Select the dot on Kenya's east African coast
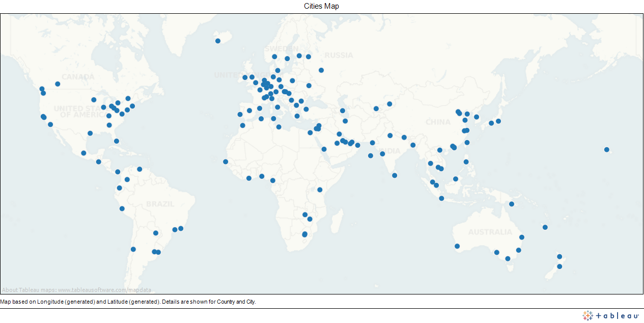644x323 pixels. pos(320,190)
